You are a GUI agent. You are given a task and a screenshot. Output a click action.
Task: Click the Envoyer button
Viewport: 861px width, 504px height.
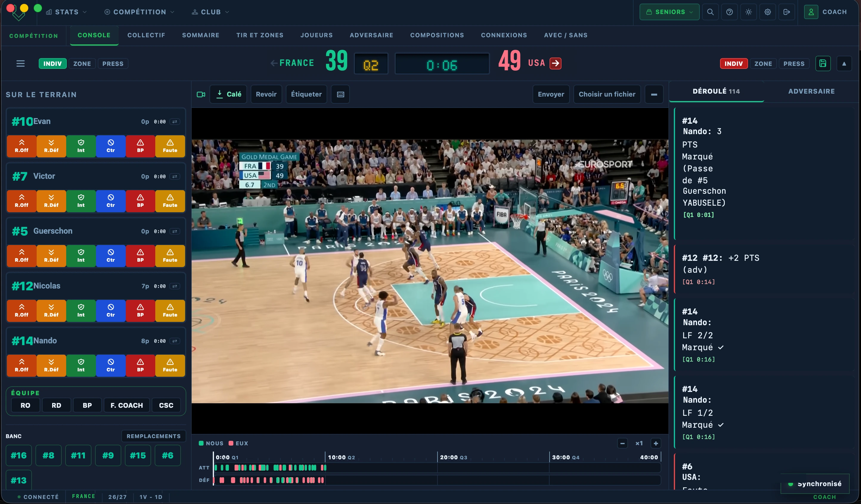pyautogui.click(x=551, y=94)
